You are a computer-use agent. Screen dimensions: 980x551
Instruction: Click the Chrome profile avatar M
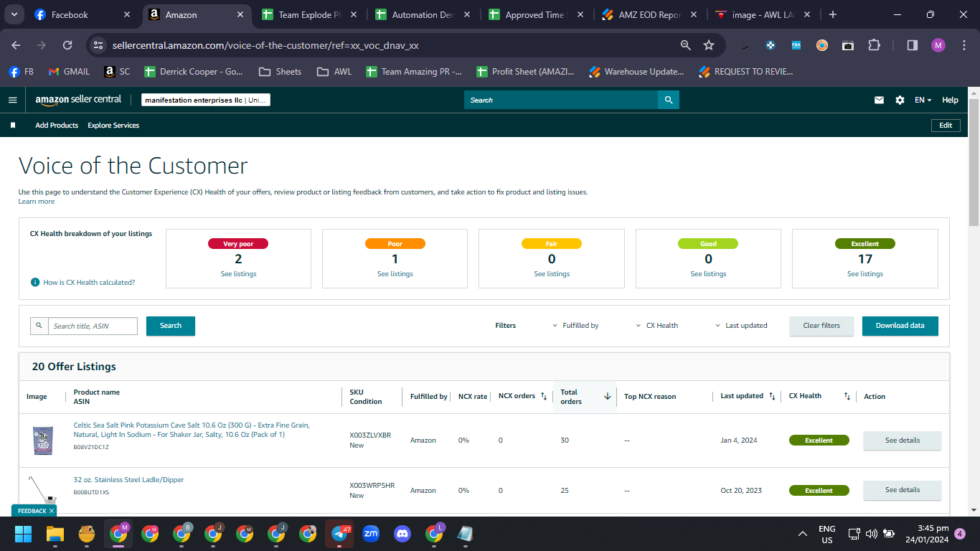938,45
